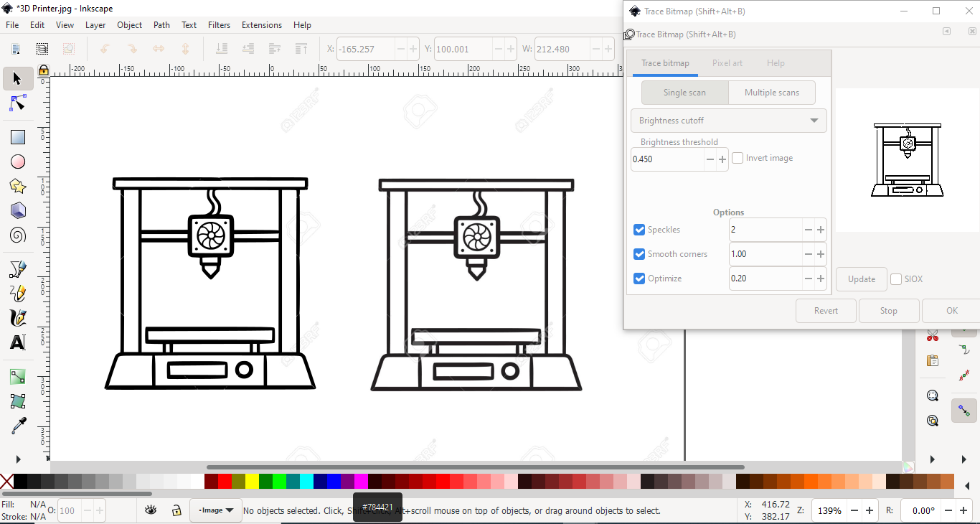Image resolution: width=980 pixels, height=524 pixels.
Task: Open the Pixel art tab
Action: (x=727, y=63)
